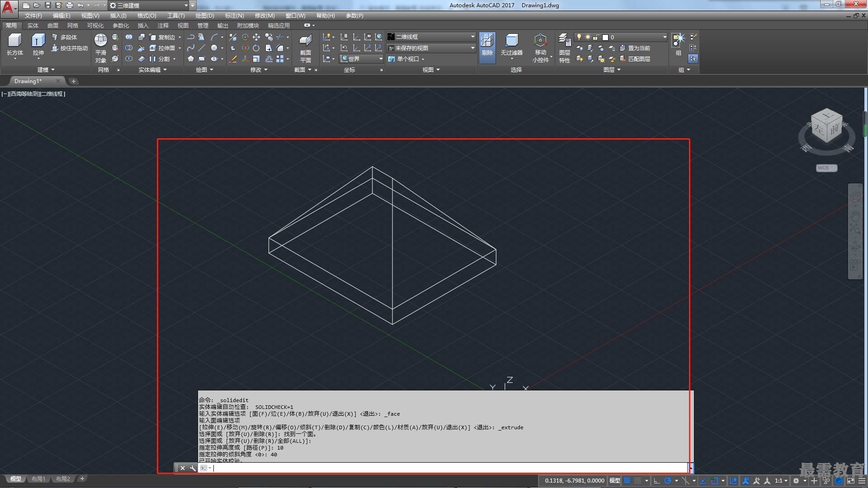Toggle ortho mode in status bar
The width and height of the screenshot is (868, 488).
click(657, 481)
